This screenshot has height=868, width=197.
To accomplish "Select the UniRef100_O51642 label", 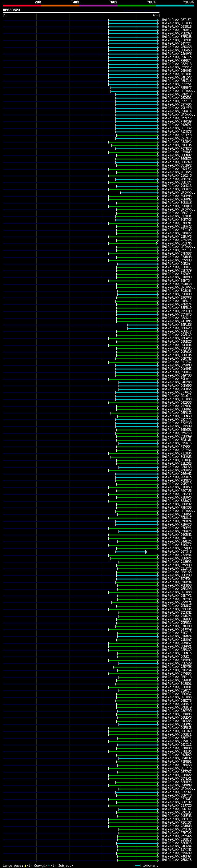I will pyautogui.click(x=177, y=396).
